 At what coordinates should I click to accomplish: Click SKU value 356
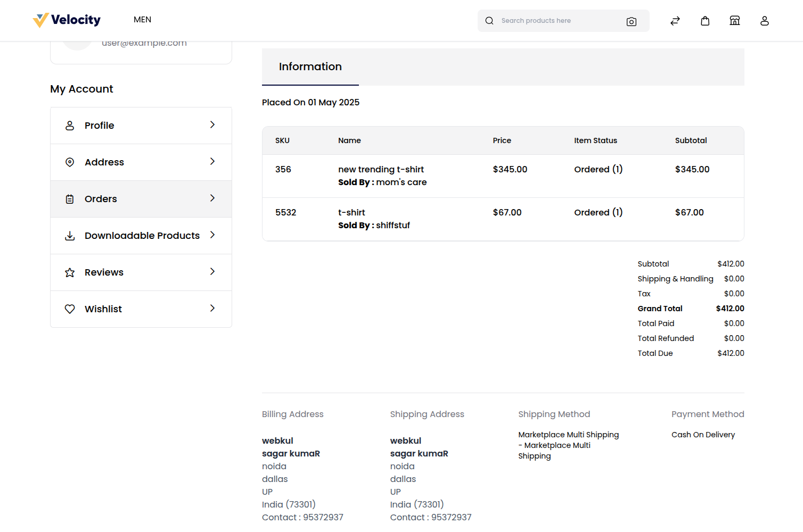[x=283, y=169]
